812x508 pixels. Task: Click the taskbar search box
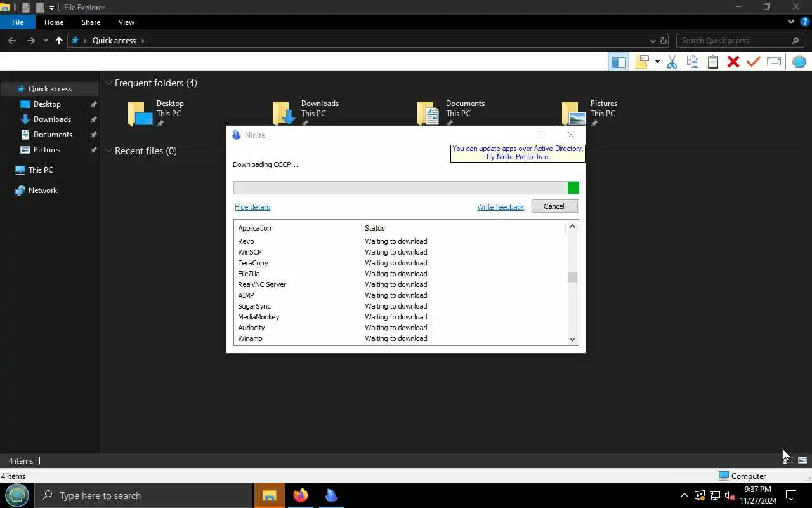point(143,495)
